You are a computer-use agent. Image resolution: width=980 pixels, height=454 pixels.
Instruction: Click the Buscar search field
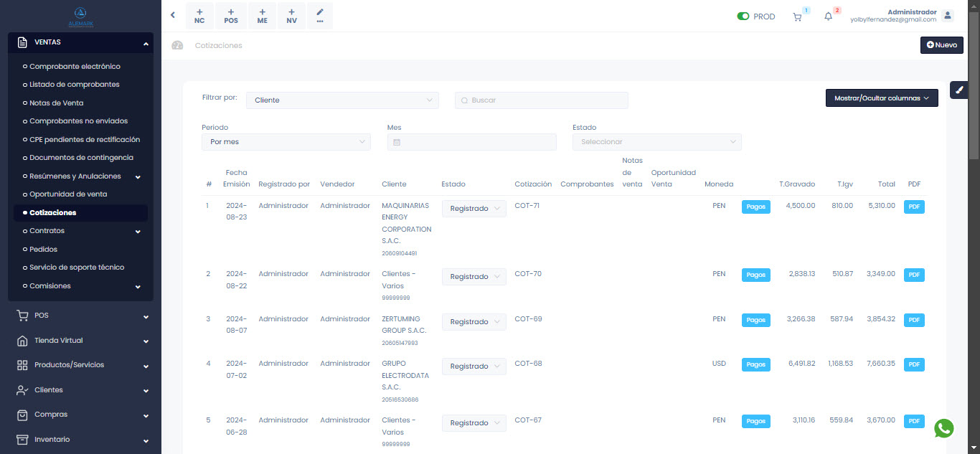(x=542, y=100)
